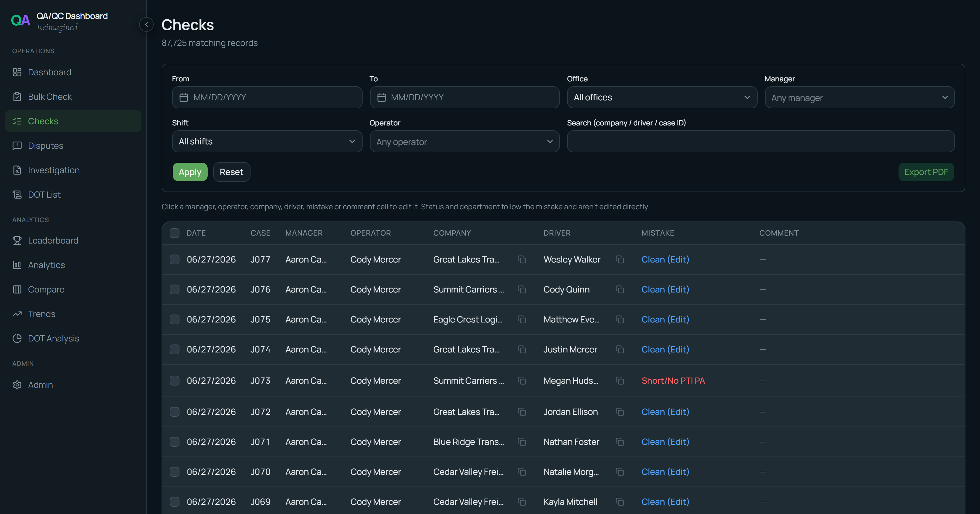
Task: Click Export PDF button
Action: [926, 172]
